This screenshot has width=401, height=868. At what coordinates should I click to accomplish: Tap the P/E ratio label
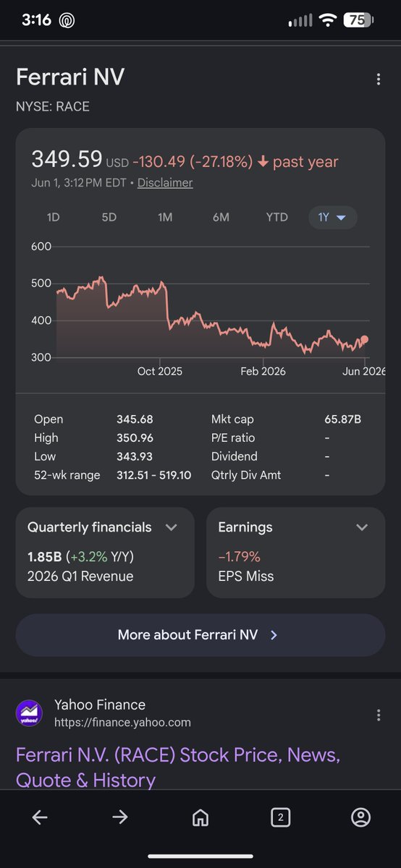(233, 438)
